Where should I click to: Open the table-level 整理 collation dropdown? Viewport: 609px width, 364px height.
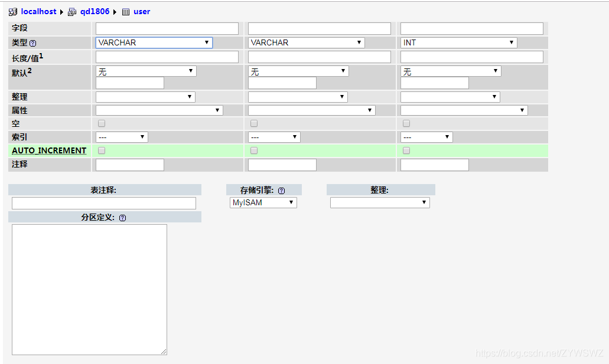coord(380,202)
